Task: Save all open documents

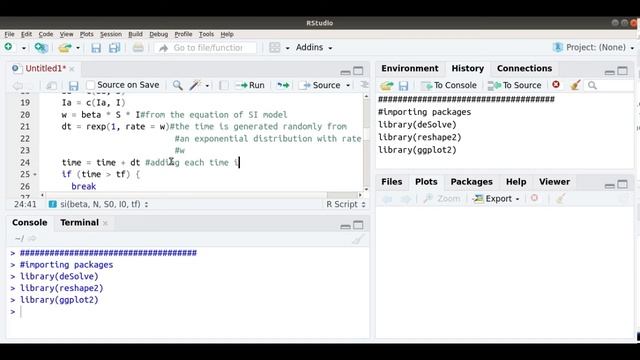Action: point(115,48)
